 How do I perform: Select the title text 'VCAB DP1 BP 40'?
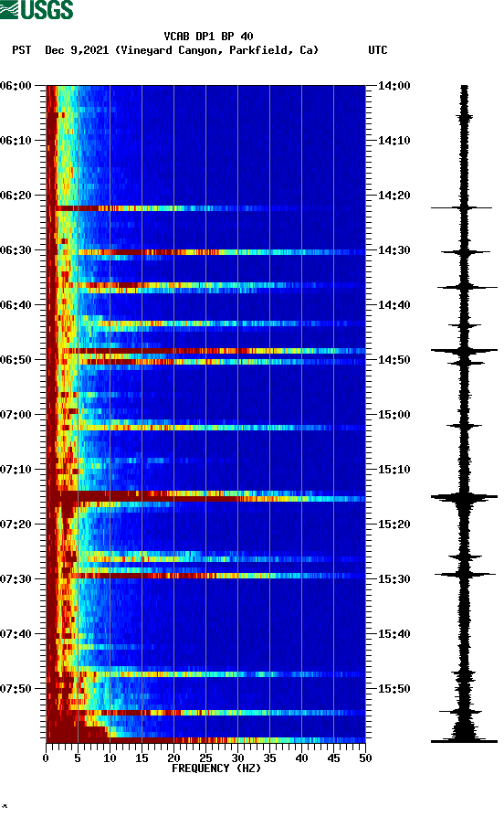tap(208, 37)
